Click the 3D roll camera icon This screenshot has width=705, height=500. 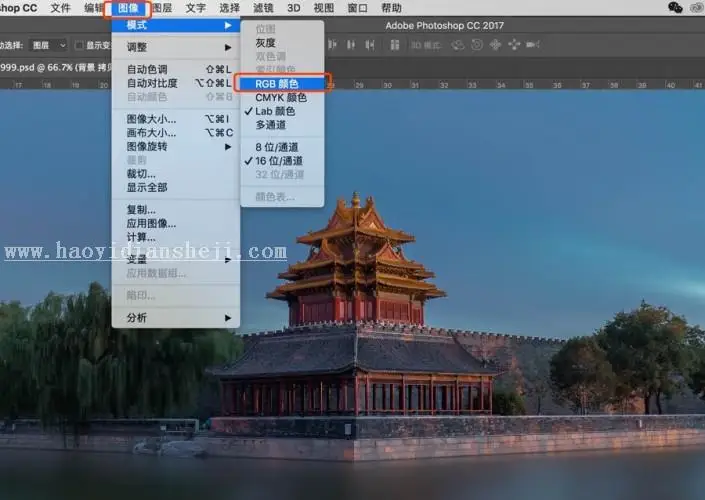tap(477, 45)
